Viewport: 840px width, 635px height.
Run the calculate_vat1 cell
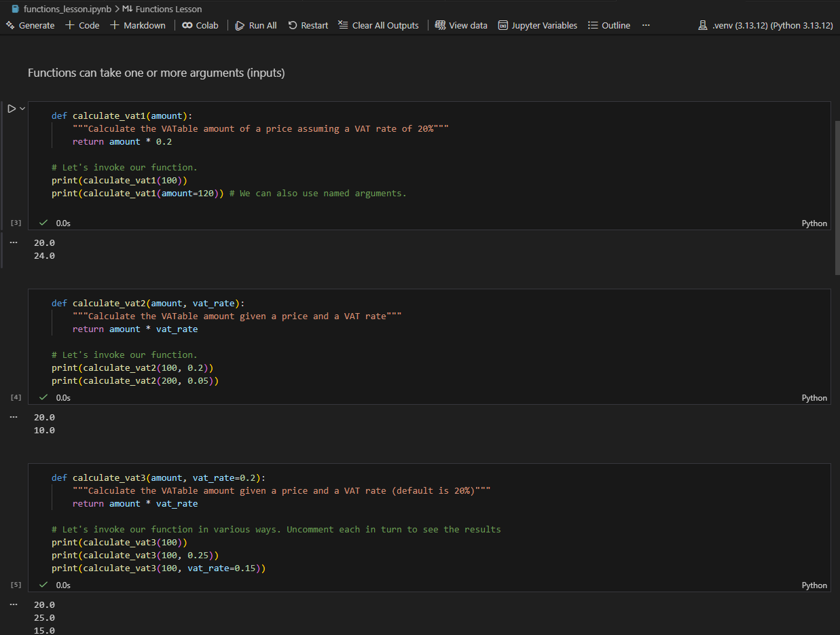coord(12,108)
